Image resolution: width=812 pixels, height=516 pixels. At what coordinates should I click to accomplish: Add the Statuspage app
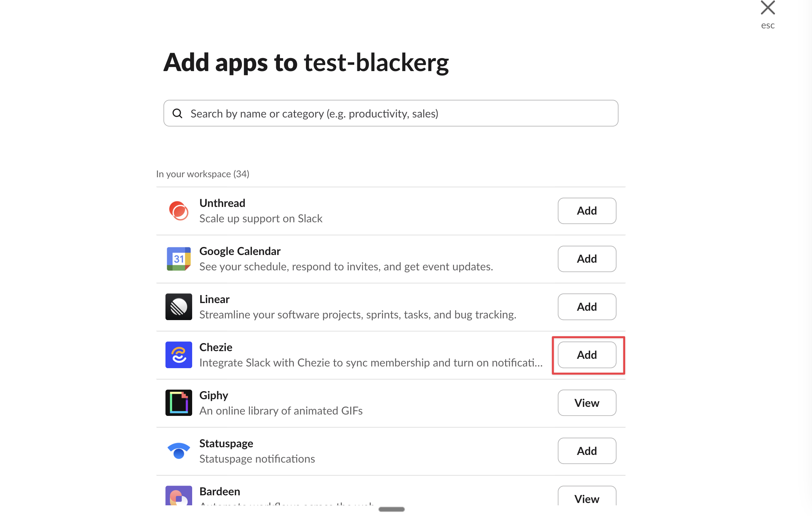(x=586, y=451)
